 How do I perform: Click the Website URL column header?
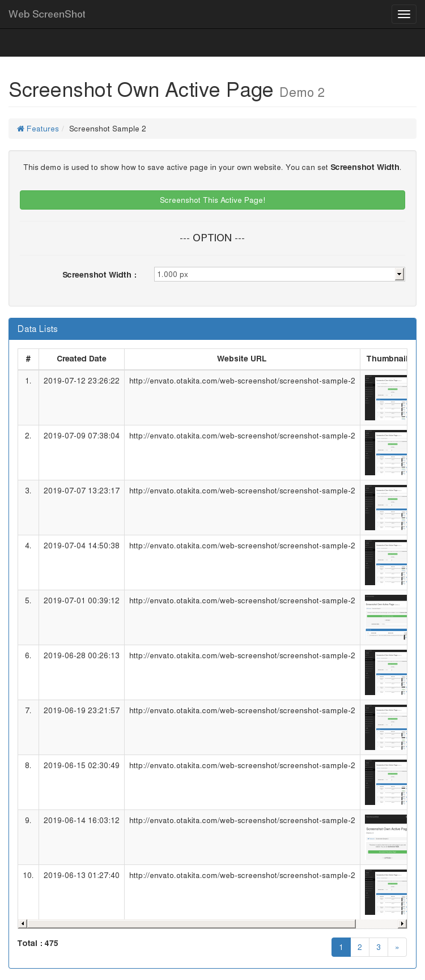click(241, 359)
